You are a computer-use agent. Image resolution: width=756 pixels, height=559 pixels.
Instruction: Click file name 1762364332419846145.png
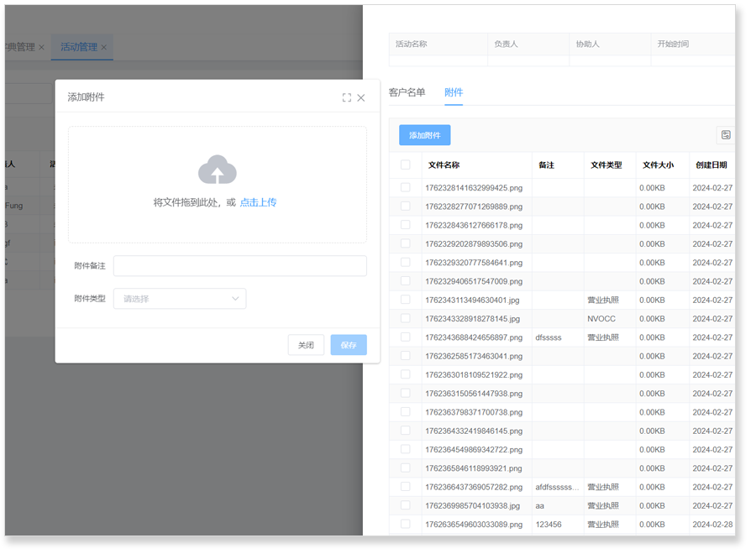(x=474, y=431)
